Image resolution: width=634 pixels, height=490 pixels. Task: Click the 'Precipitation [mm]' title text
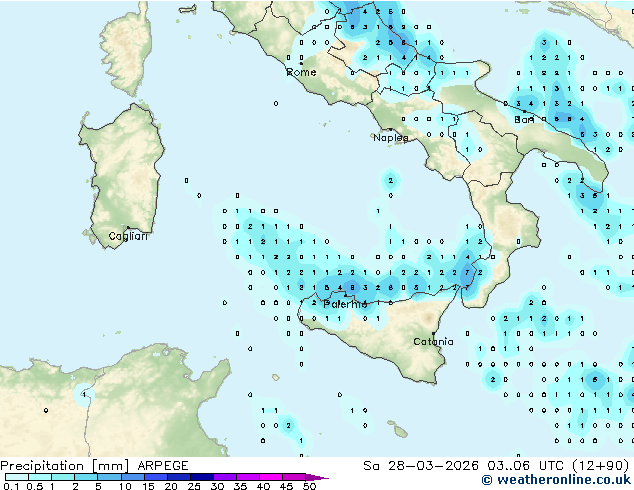click(65, 466)
